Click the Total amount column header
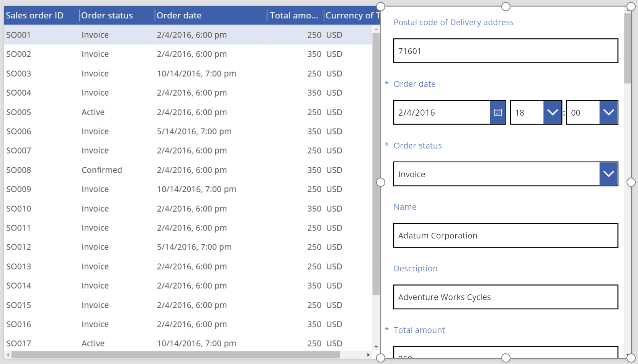The height and width of the screenshot is (364, 638). [x=294, y=15]
